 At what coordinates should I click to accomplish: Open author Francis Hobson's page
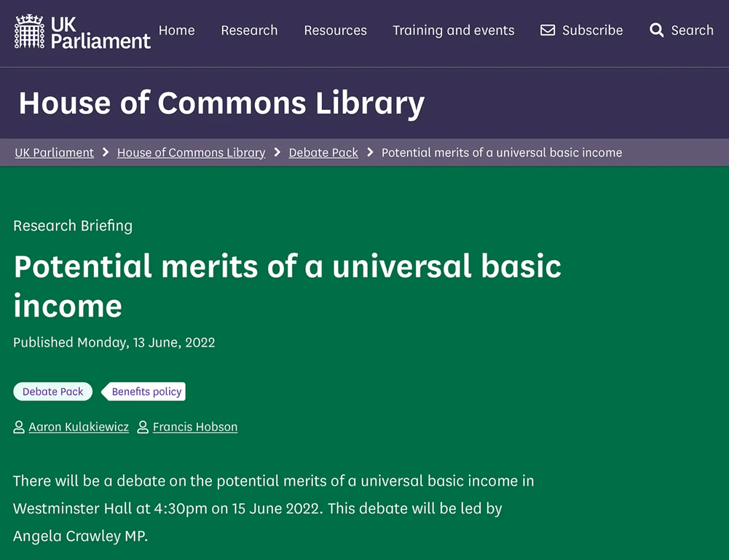tap(195, 427)
